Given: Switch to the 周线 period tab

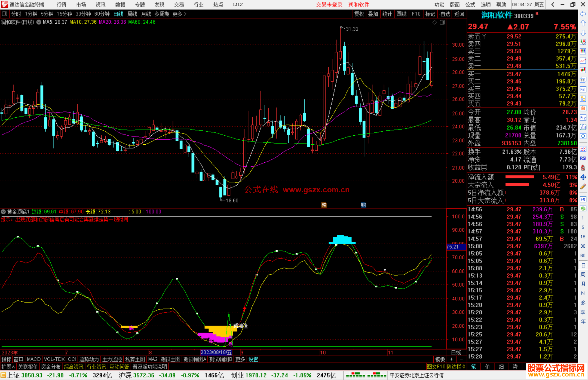Looking at the screenshot, I should tap(132, 14).
